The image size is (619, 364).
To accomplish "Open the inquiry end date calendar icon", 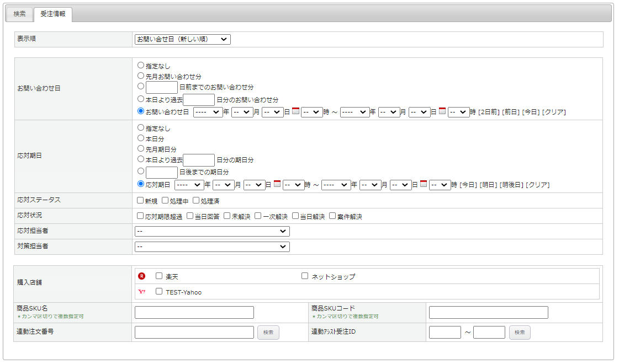I will point(442,111).
